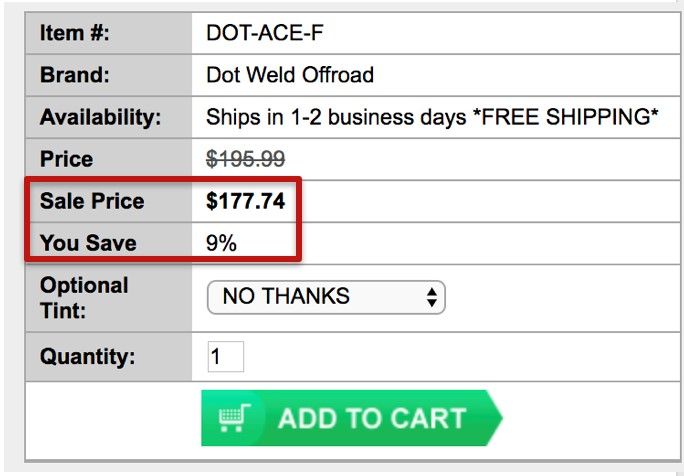684x476 pixels.
Task: Click the up-down arrows on tint selector
Action: pos(432,297)
